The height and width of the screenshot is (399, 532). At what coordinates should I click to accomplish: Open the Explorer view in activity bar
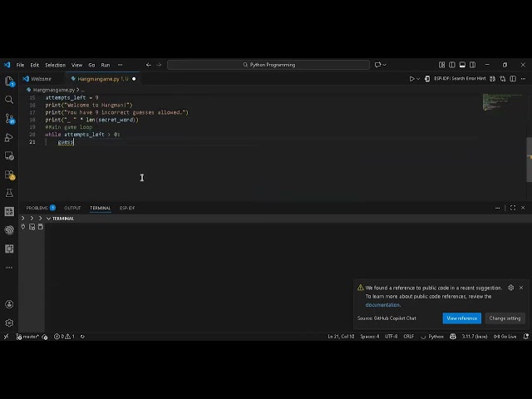click(x=9, y=81)
